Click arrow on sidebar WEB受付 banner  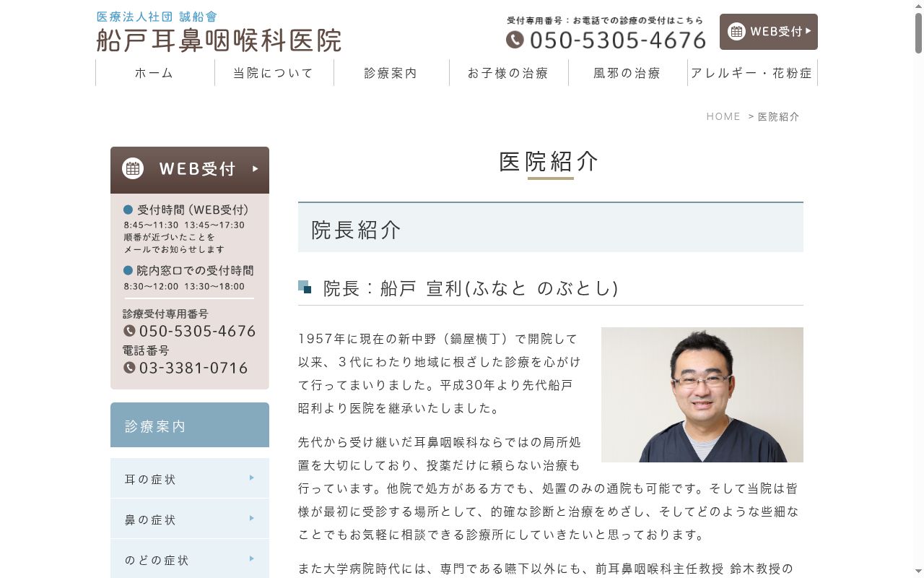(256, 168)
